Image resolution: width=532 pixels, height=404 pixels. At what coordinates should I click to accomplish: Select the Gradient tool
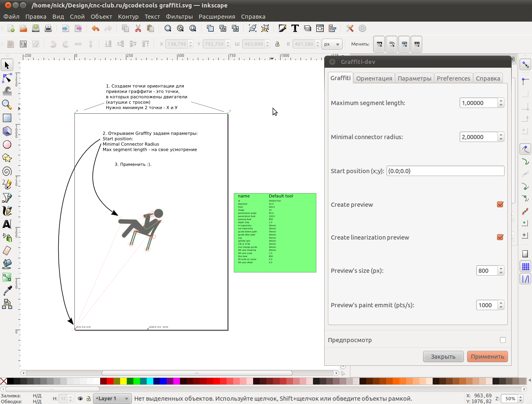7,277
